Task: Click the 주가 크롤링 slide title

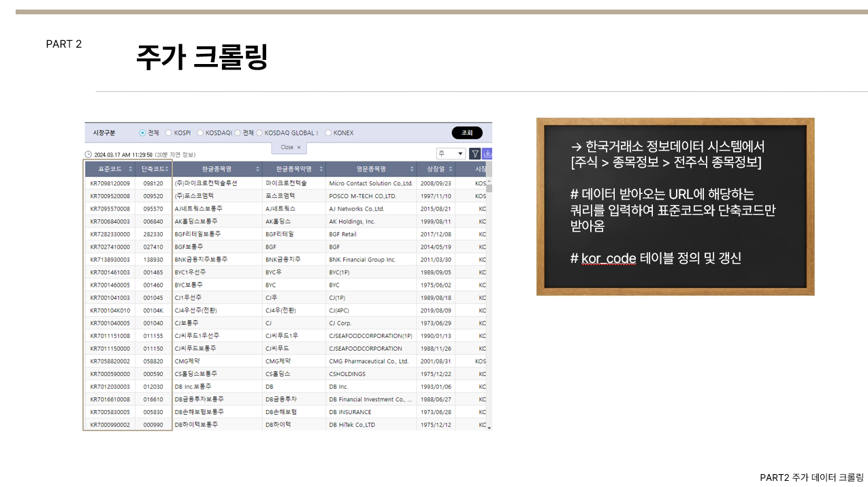Action: (x=202, y=57)
